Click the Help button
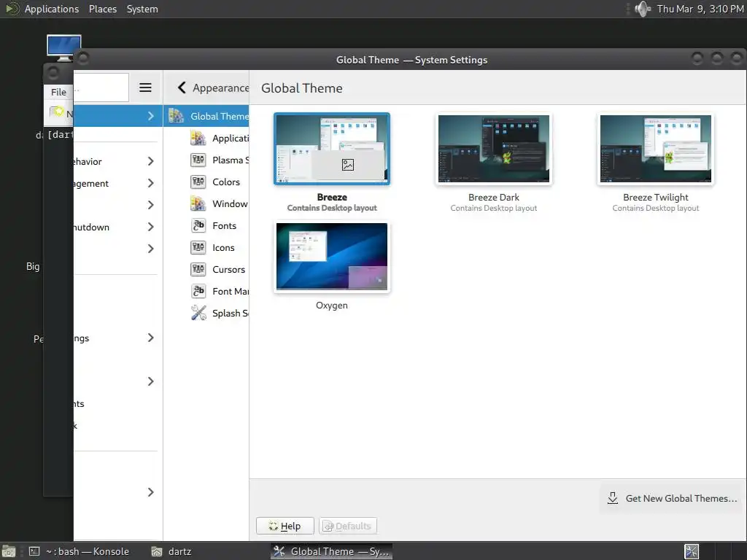 point(285,526)
